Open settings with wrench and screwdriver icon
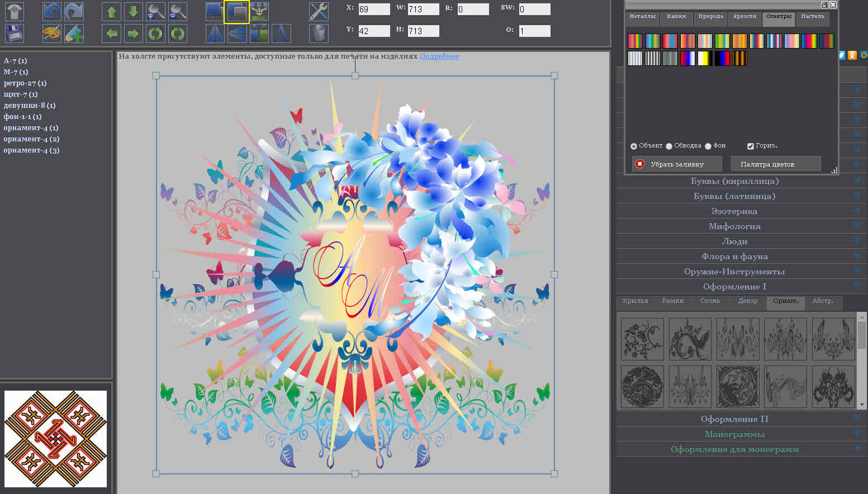Screen dimensions: 868x494 pyautogui.click(x=319, y=11)
